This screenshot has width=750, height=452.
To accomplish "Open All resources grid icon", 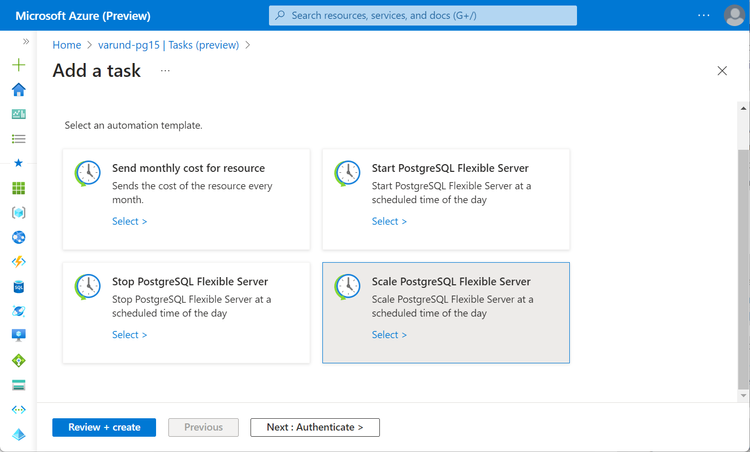I will [18, 188].
